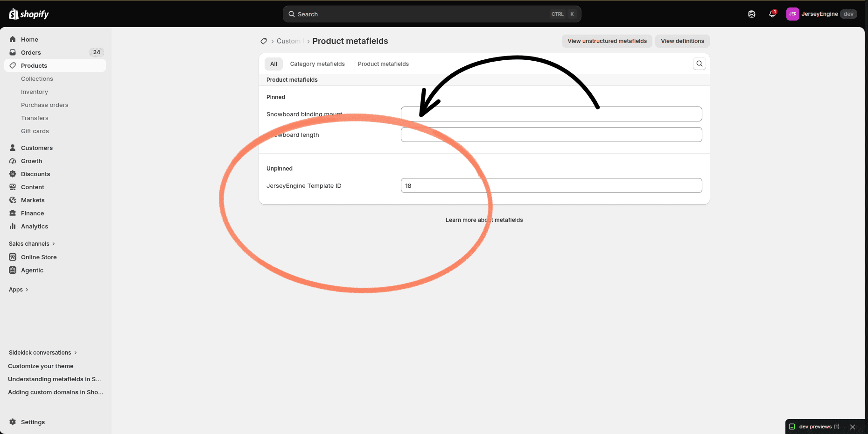This screenshot has width=868, height=434.
Task: Click the Home house icon
Action: click(13, 39)
